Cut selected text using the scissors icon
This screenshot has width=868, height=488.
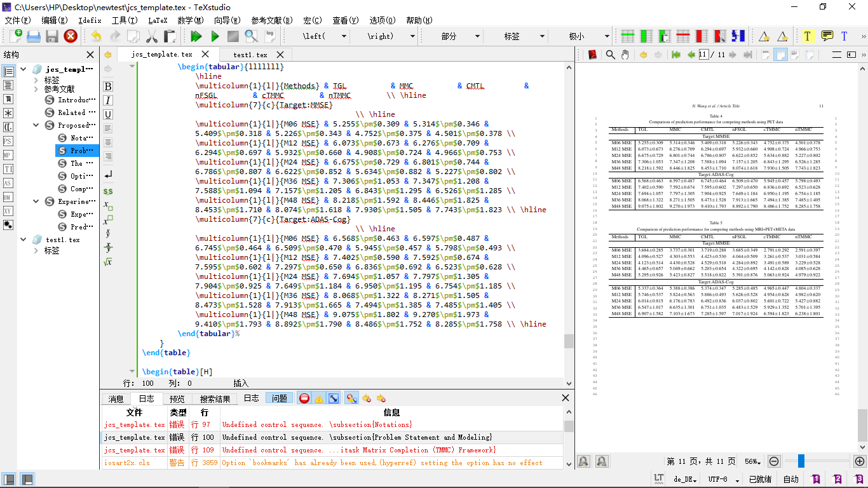(151, 36)
